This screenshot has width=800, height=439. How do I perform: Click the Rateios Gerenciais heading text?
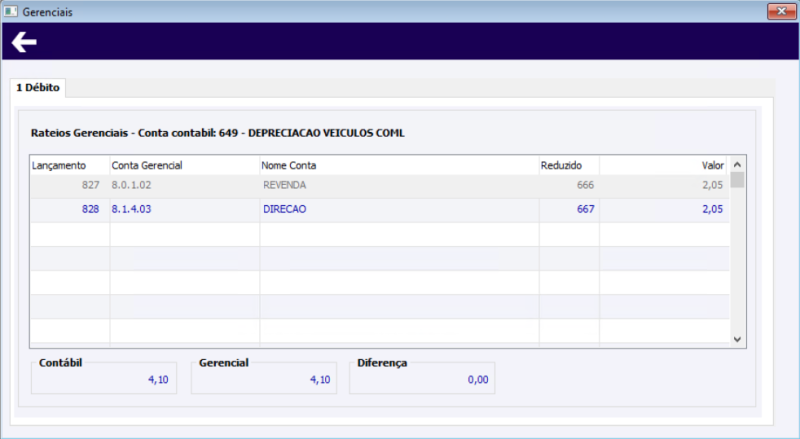217,133
